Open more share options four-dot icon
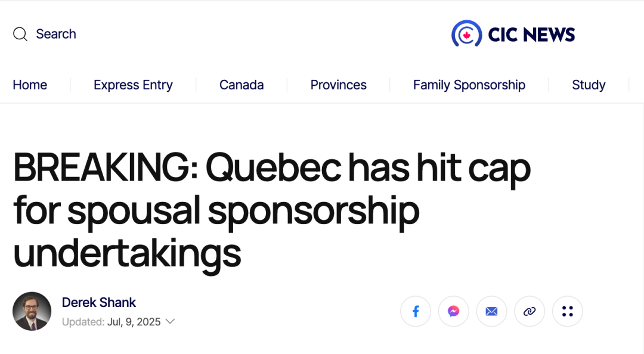Viewport: 644px width, 354px height. click(567, 311)
